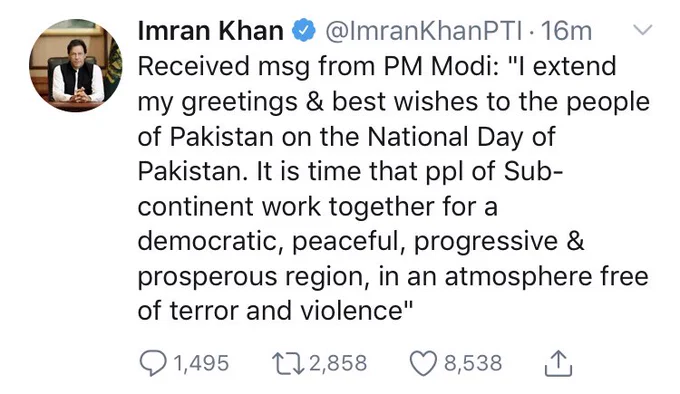
Task: Click the @ImranKhanPTI handle
Action: (424, 31)
